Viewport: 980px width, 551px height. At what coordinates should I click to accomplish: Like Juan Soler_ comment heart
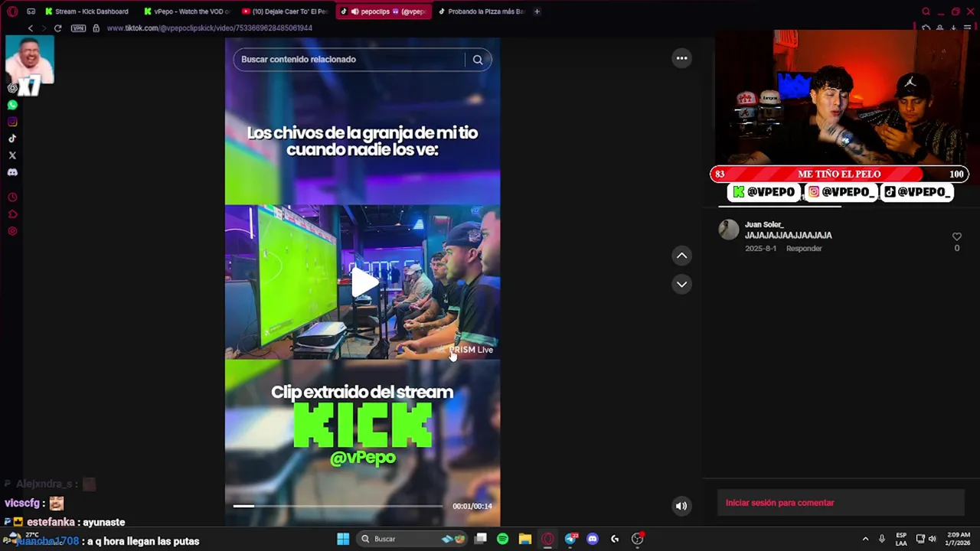pos(956,237)
